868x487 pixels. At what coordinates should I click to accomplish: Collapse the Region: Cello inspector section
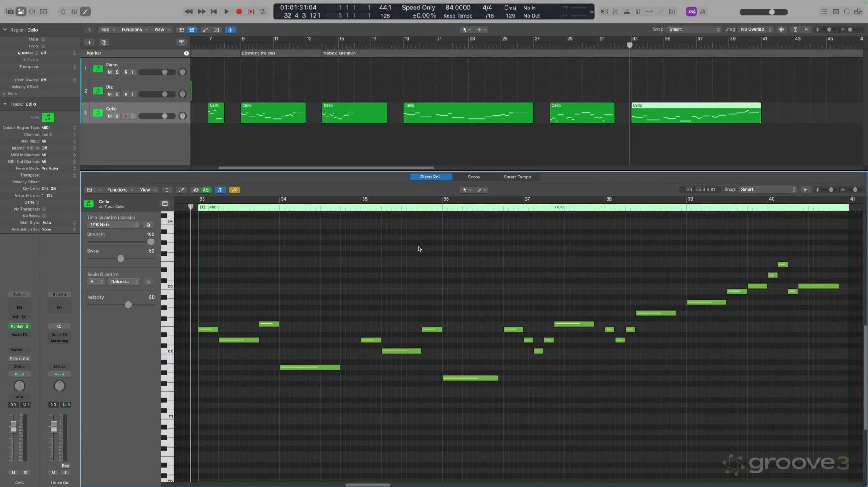click(5, 30)
